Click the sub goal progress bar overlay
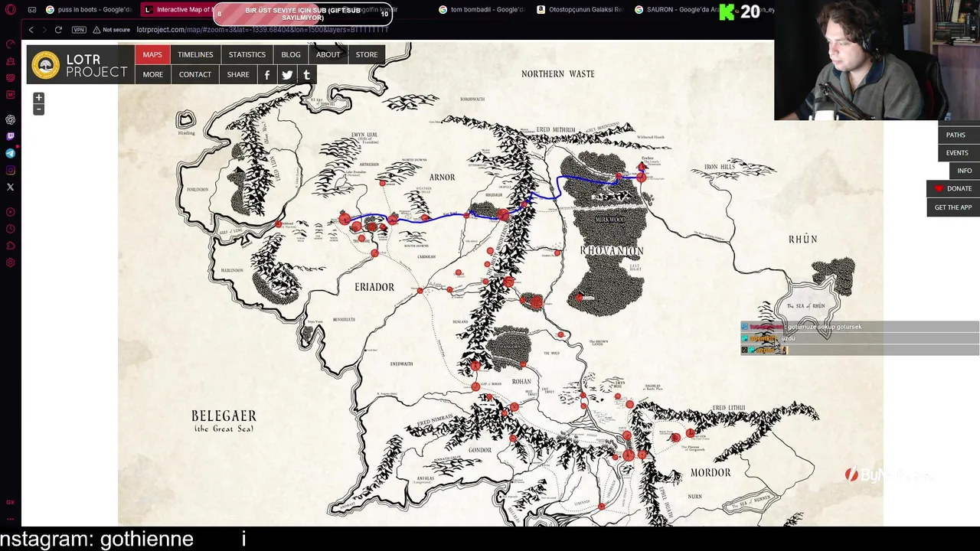This screenshot has width=980, height=551. tap(302, 14)
